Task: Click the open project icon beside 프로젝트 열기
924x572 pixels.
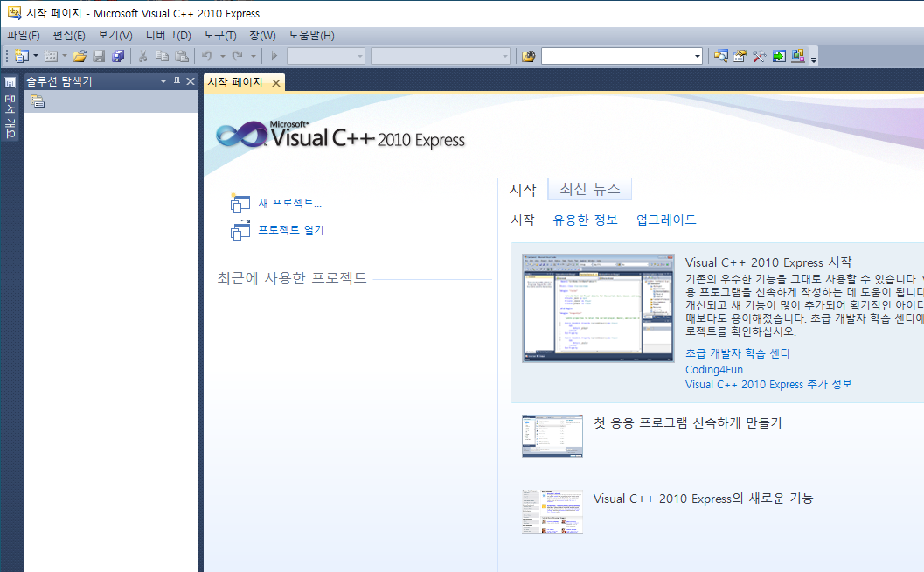Action: [240, 230]
